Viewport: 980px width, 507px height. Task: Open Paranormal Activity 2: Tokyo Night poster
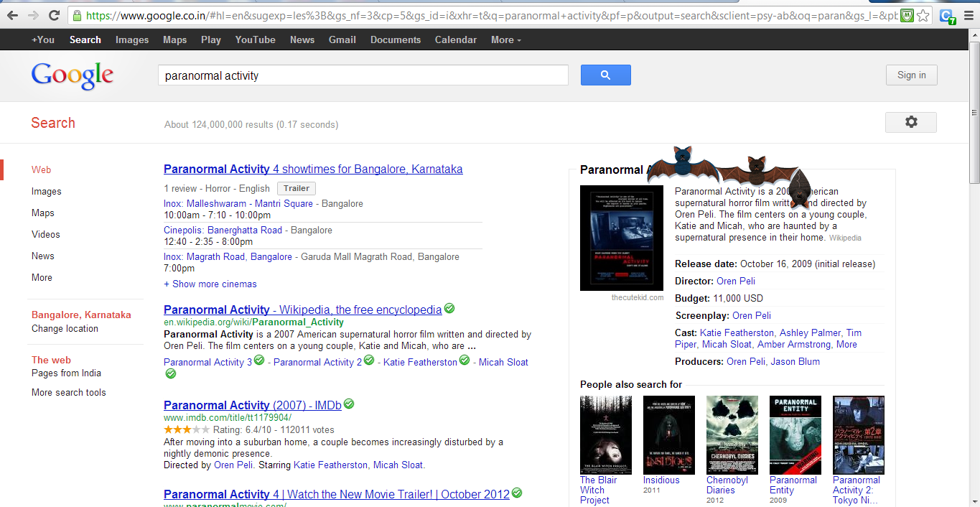859,435
